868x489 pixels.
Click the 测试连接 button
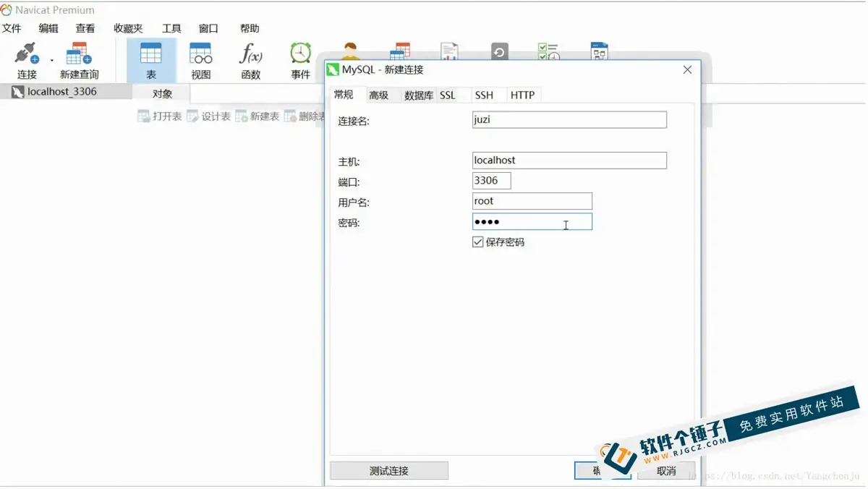(x=389, y=471)
